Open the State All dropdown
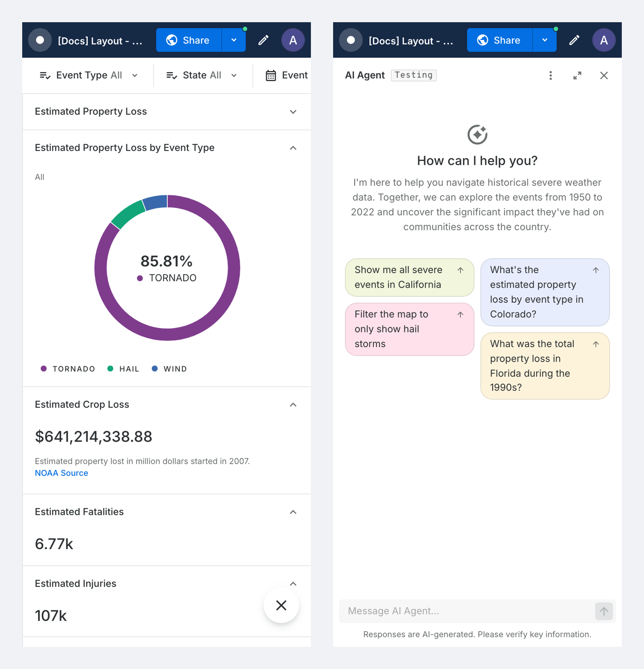644x669 pixels. (202, 75)
